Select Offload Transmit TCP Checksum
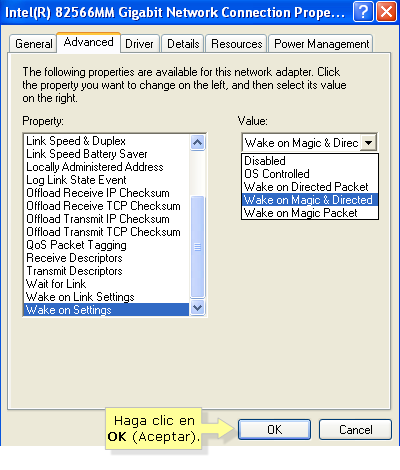Viewport: 400px width, 470px height. click(107, 232)
